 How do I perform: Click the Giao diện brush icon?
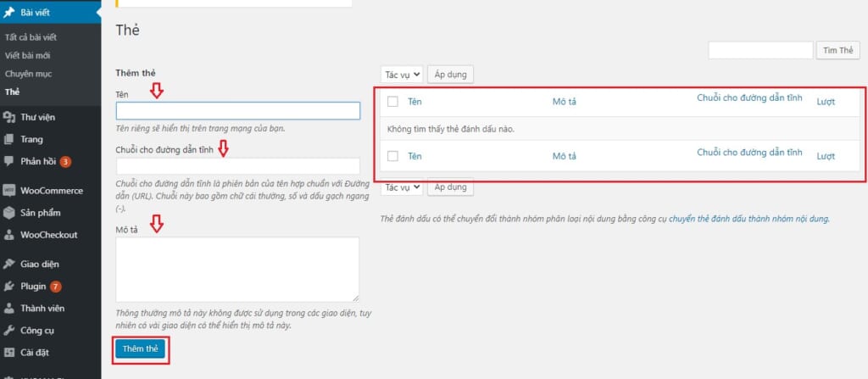tap(8, 265)
